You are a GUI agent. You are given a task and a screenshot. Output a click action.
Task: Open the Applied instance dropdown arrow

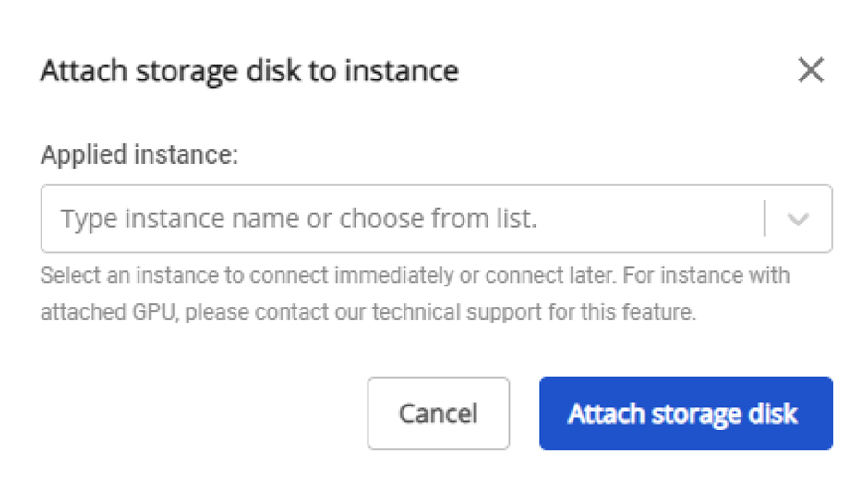point(798,220)
